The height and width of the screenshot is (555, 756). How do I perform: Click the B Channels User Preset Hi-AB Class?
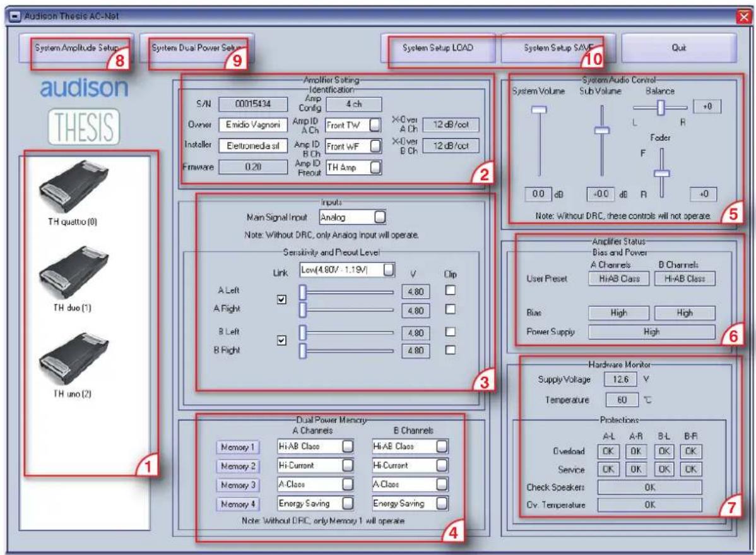tap(685, 278)
